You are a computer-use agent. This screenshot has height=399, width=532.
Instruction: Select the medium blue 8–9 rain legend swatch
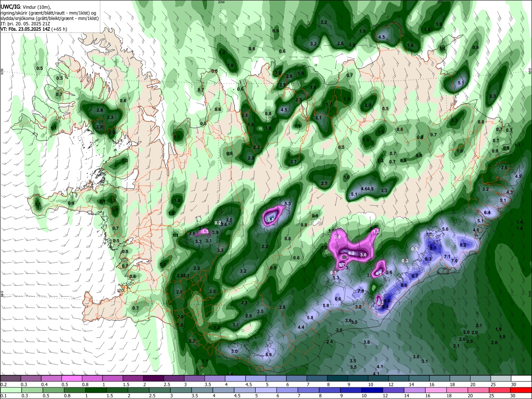(x=330, y=390)
